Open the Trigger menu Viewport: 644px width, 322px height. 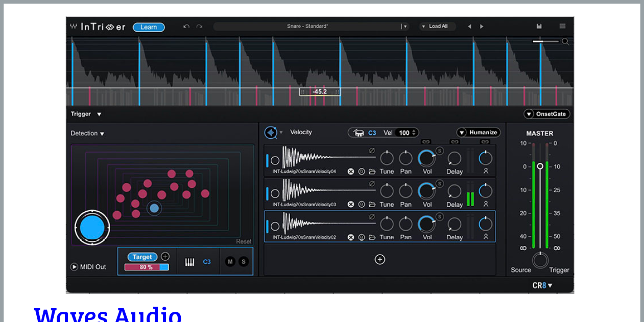point(86,114)
